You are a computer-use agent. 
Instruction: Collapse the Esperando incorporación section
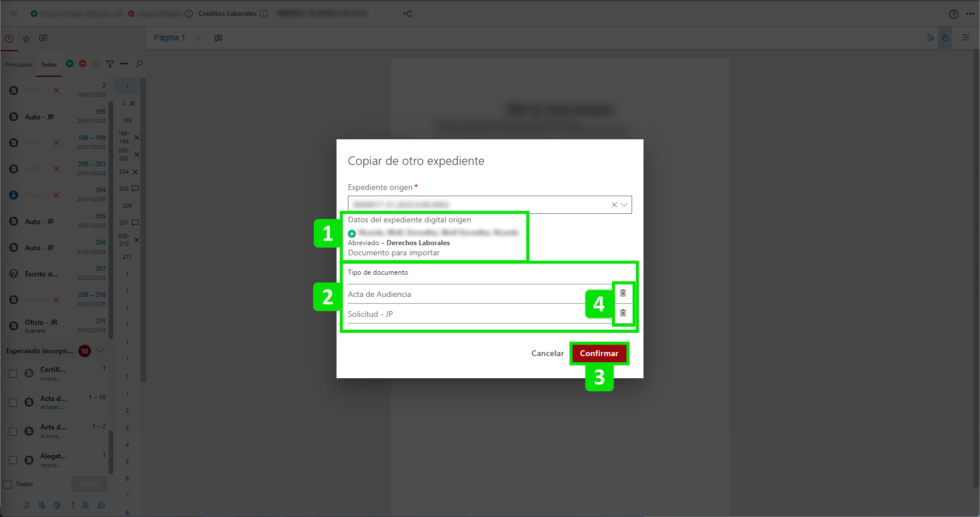101,350
